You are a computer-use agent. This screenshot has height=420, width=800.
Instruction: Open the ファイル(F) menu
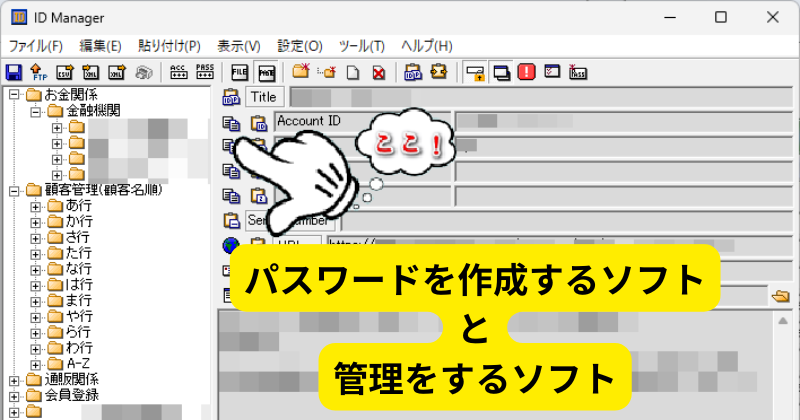pyautogui.click(x=36, y=46)
